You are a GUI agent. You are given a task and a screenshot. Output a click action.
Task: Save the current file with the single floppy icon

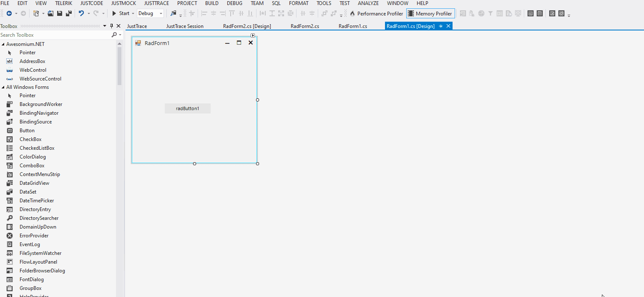[60, 13]
